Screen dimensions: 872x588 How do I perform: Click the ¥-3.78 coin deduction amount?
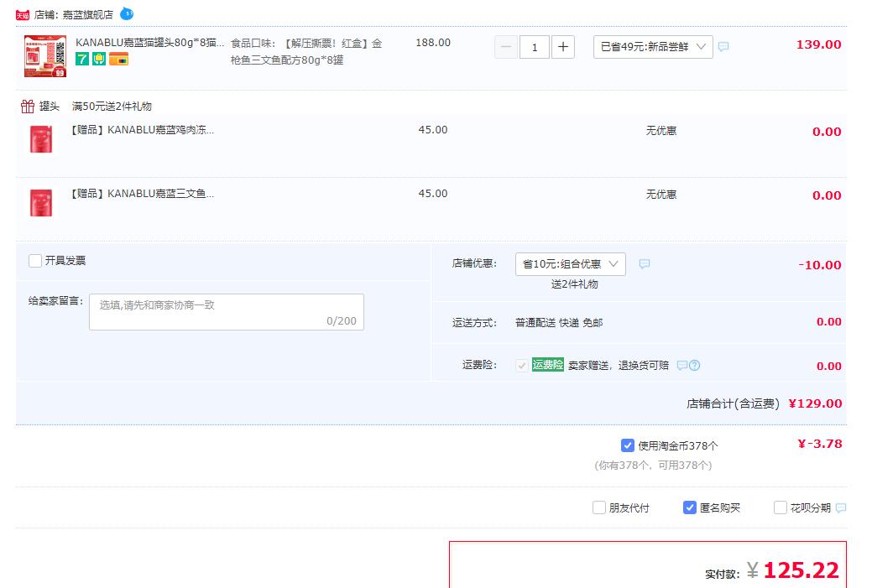coord(820,444)
